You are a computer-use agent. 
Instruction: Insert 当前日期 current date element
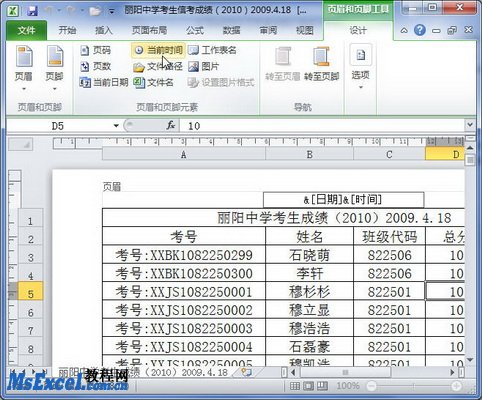[x=104, y=82]
